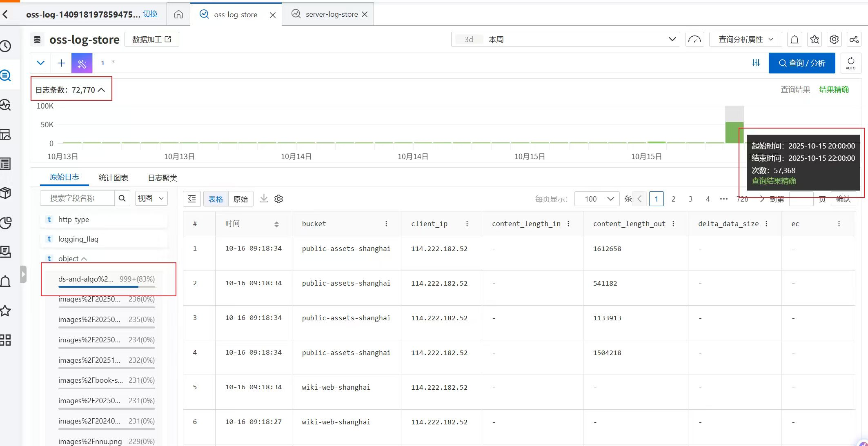The image size is (868, 446).
Task: Save query with the star favorite icon
Action: [x=815, y=40]
